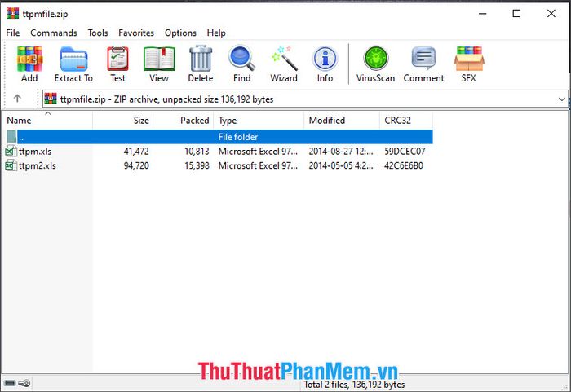
Task: Open the Tools menu
Action: (98, 33)
